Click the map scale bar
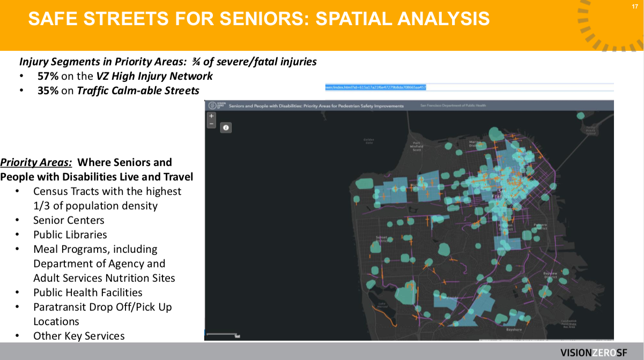This screenshot has height=360, width=644. [223, 336]
